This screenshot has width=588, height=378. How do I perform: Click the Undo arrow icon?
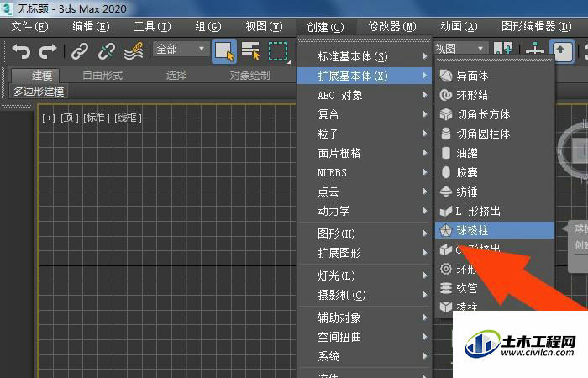tap(21, 51)
